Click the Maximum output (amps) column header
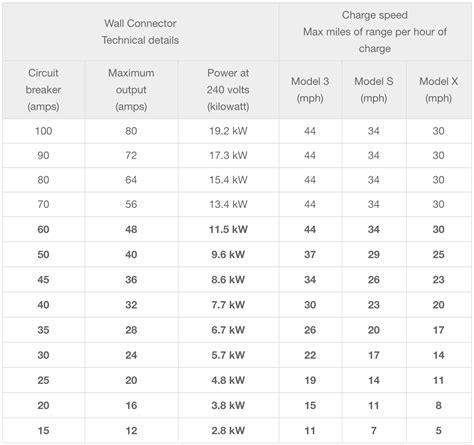 pos(131,90)
